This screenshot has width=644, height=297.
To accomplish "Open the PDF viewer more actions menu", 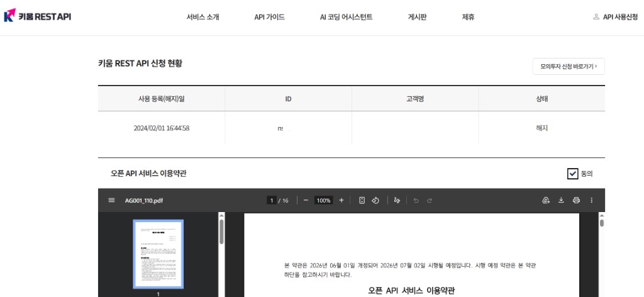I will pos(591,200).
